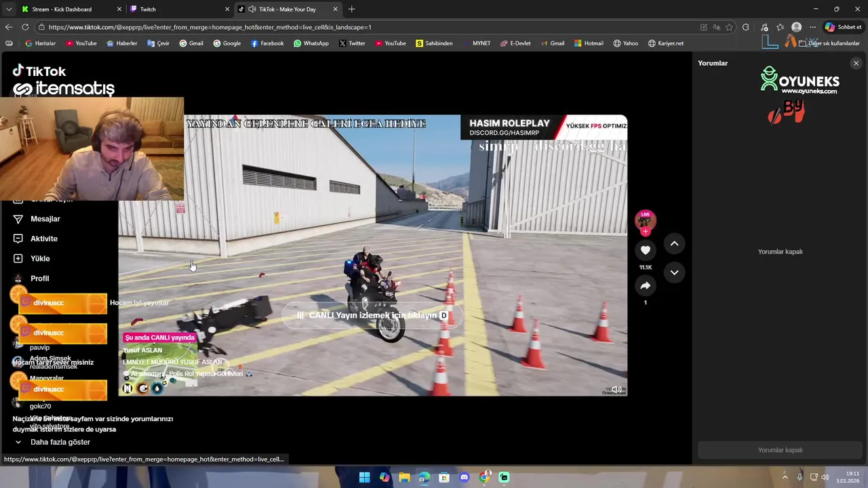Open Hotmail bookmark
Screen dimensions: 868x488
[589, 43]
